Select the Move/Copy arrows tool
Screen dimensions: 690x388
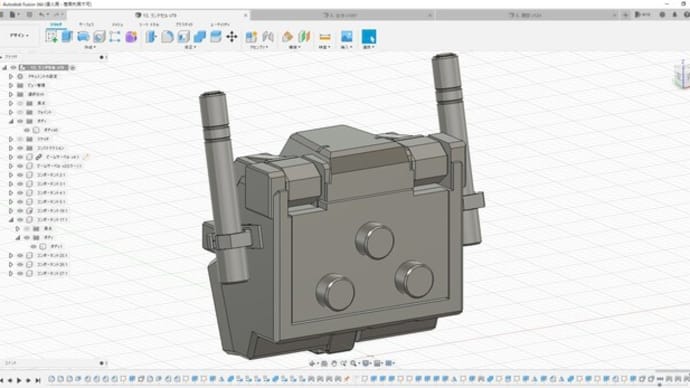231,37
